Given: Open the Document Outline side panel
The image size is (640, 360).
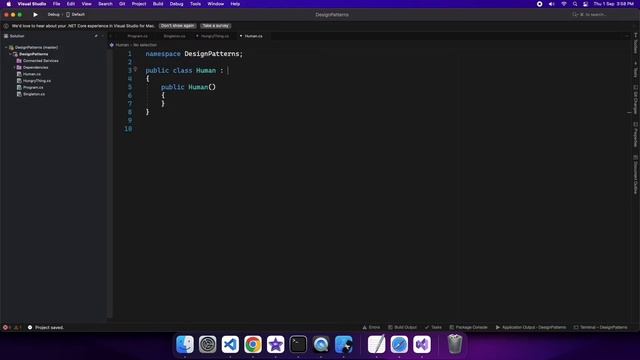Looking at the screenshot, I should 636,174.
